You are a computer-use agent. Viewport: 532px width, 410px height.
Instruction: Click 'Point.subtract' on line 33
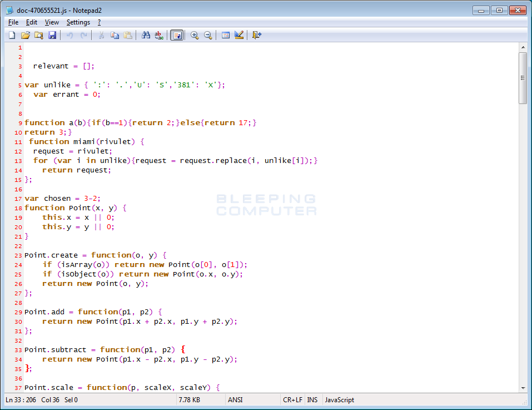[x=55, y=349]
